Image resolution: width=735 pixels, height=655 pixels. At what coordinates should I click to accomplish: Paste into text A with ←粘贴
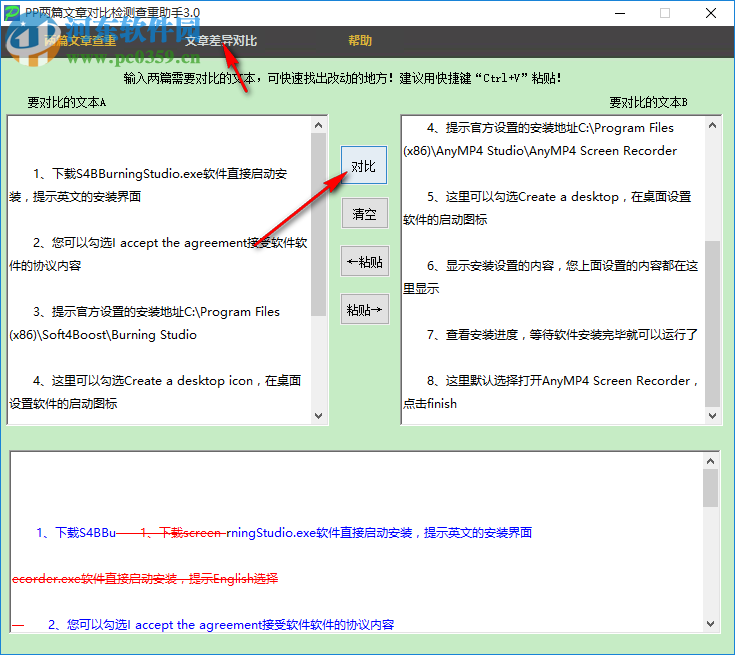(x=365, y=261)
